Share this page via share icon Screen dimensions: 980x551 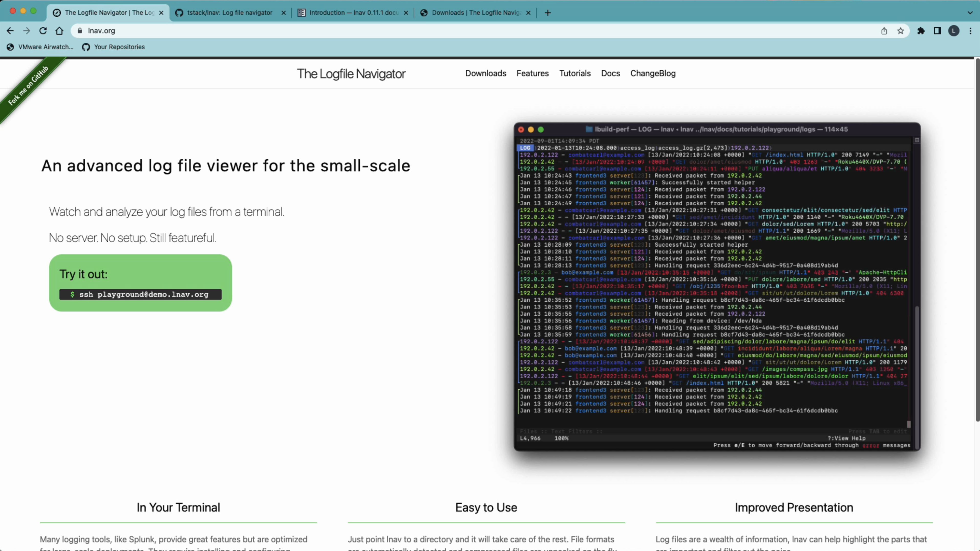(x=884, y=31)
